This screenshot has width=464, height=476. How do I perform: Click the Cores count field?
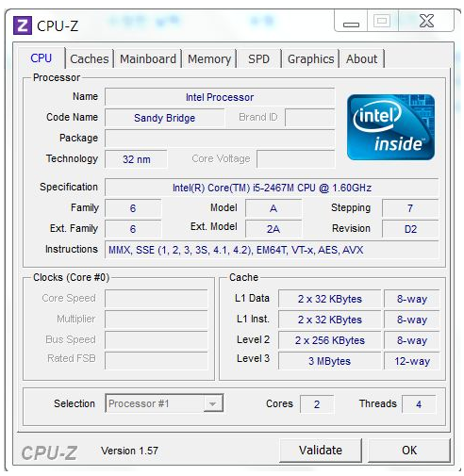pyautogui.click(x=317, y=404)
